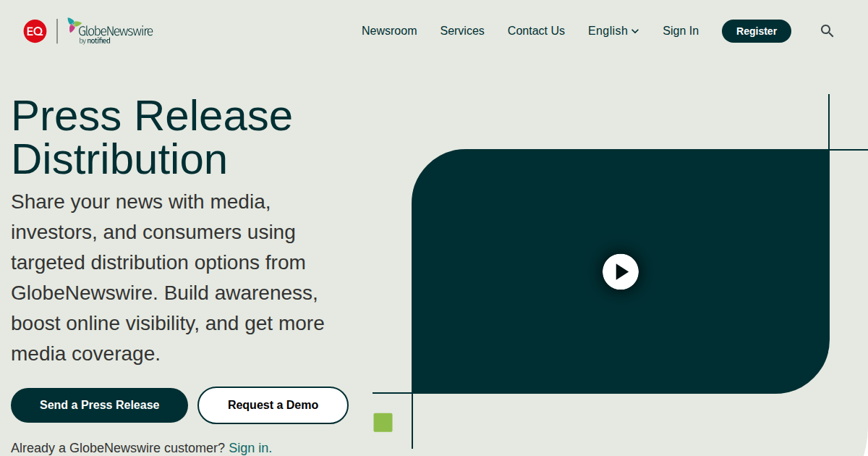Click the Press Release Distribution heading

pos(152,138)
